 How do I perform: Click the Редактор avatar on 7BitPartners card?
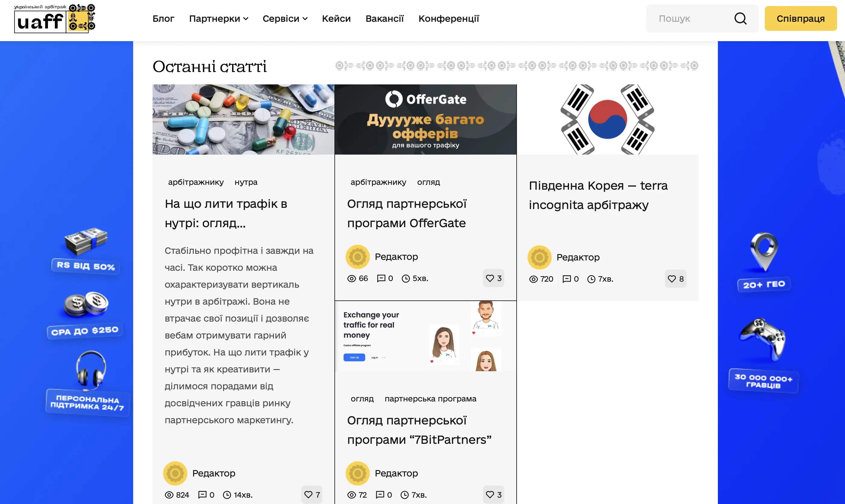pos(357,473)
